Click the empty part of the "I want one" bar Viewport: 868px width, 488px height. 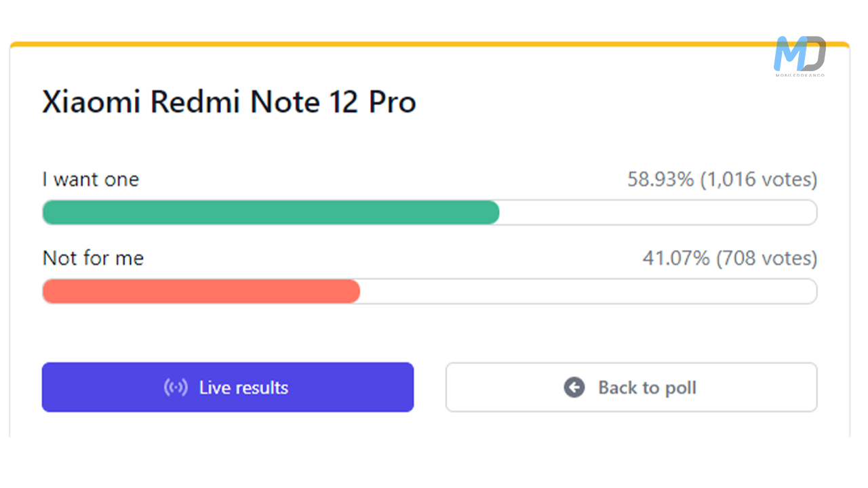pyautogui.click(x=658, y=213)
